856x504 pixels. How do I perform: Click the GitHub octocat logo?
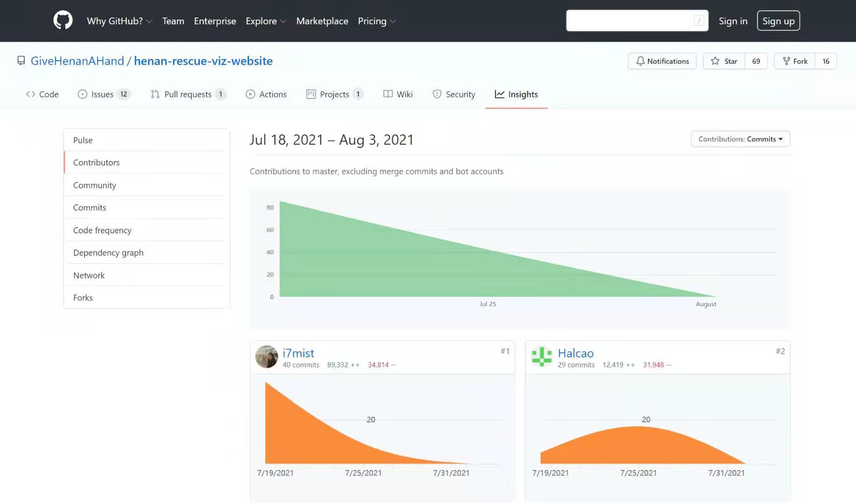pos(63,21)
